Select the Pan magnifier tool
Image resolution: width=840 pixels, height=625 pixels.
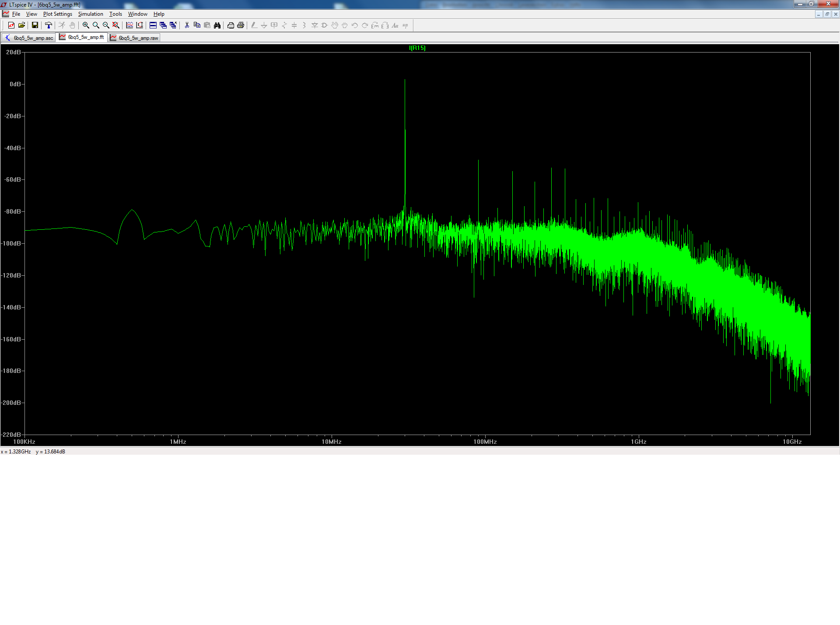tap(96, 25)
